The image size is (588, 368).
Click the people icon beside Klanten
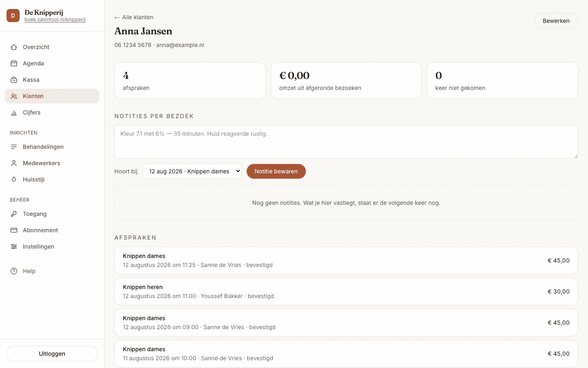(14, 96)
